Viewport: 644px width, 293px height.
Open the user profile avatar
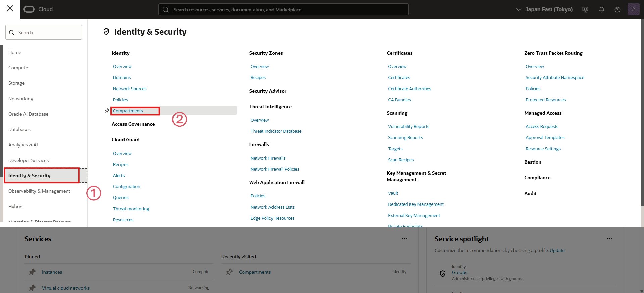[x=634, y=9]
